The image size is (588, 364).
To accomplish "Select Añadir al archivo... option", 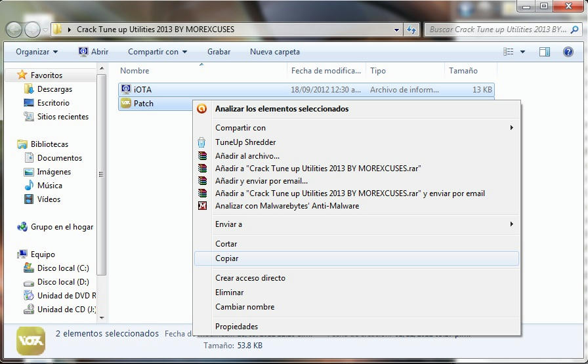I will click(356, 156).
